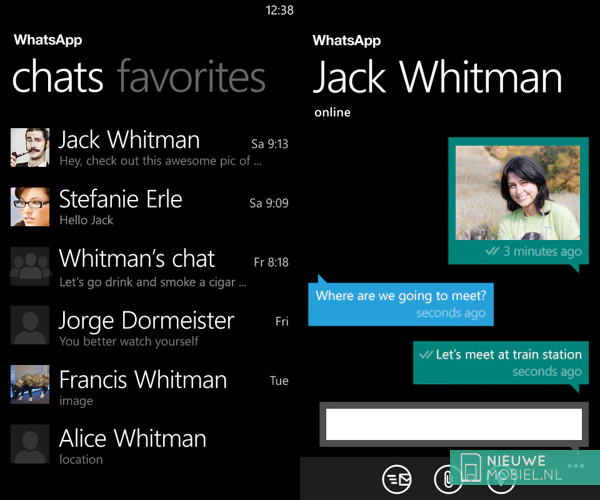Tap the 'Sa 9:09' timestamp

(269, 203)
